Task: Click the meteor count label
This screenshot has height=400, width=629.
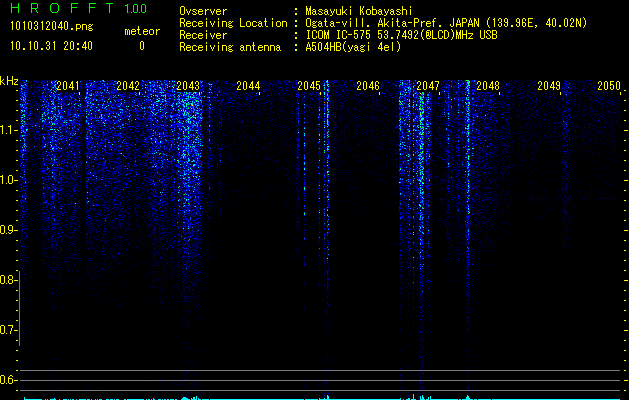Action: coord(142,31)
